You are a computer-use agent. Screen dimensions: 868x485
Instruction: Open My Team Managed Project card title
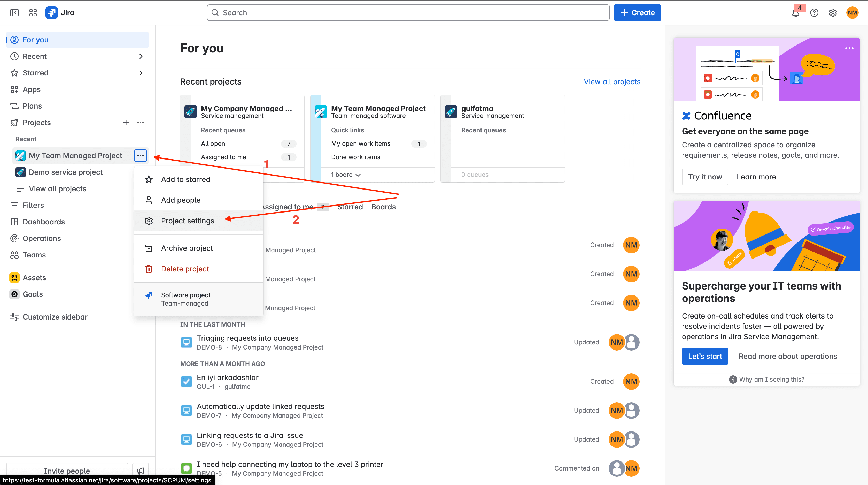(378, 108)
